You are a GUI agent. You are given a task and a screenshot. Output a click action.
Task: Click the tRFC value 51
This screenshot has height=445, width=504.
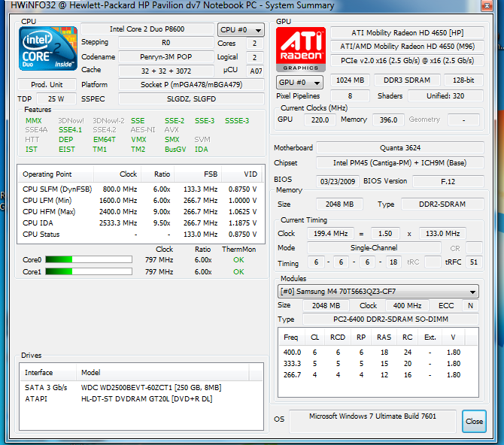[474, 262]
